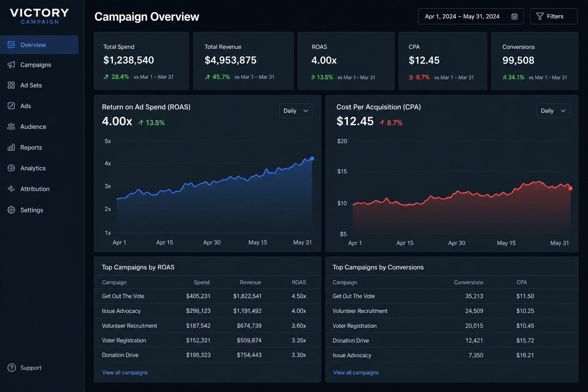Click the Settings gear icon

click(x=11, y=210)
